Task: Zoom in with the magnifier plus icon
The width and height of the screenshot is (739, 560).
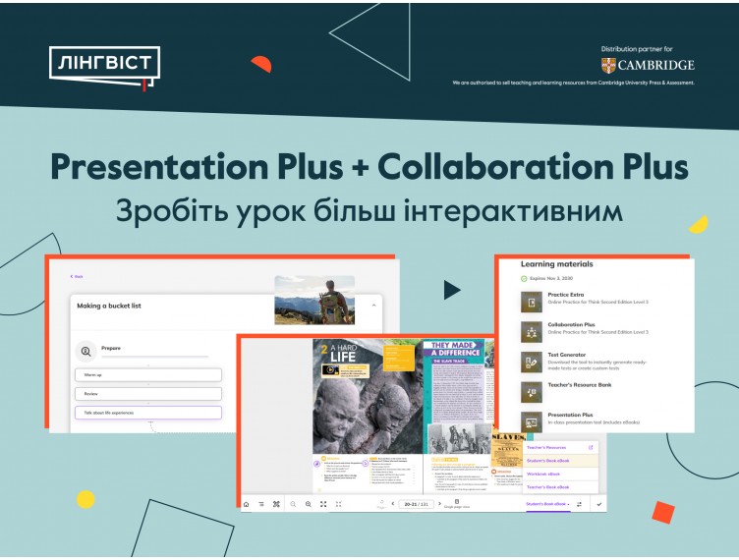Action: tap(309, 504)
